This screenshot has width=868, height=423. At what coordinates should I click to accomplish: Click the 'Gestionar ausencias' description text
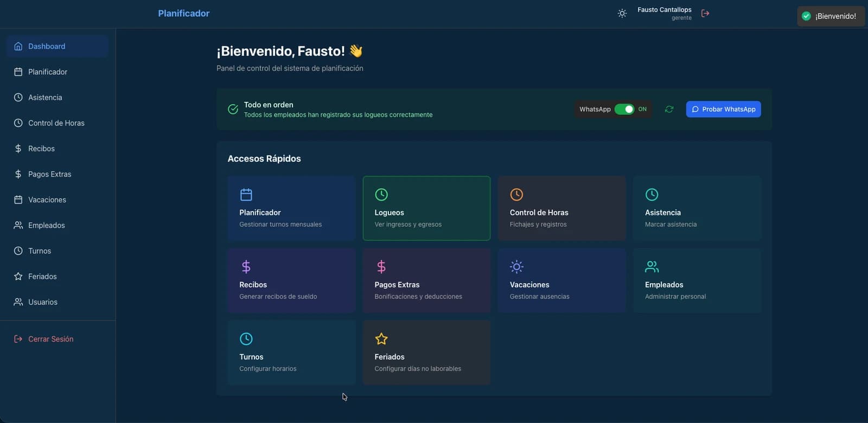[x=539, y=297]
